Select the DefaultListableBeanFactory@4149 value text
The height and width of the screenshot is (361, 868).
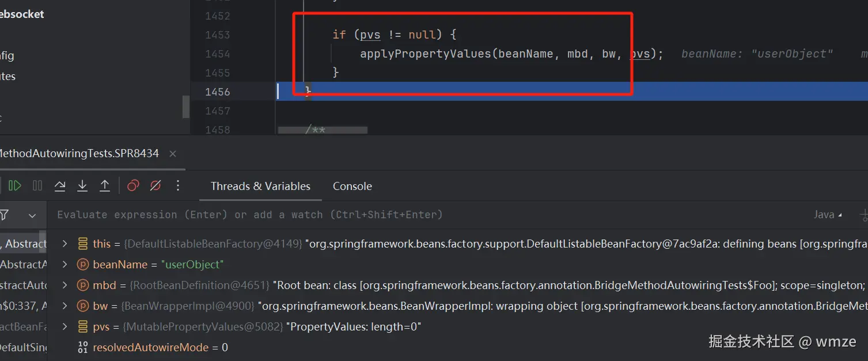(213, 244)
